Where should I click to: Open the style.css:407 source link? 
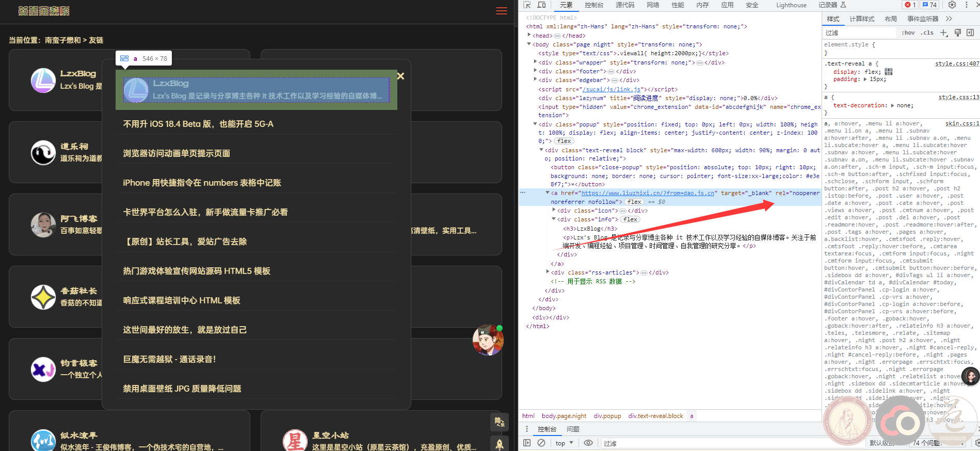coord(957,63)
